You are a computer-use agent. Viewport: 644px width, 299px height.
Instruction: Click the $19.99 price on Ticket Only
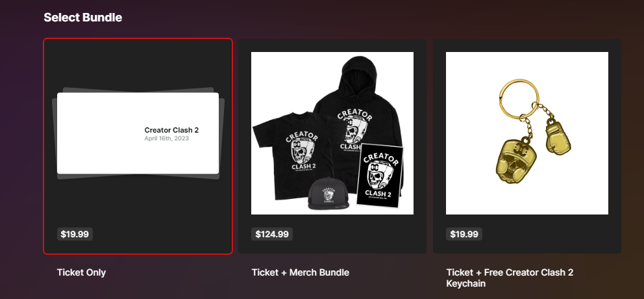(x=75, y=234)
